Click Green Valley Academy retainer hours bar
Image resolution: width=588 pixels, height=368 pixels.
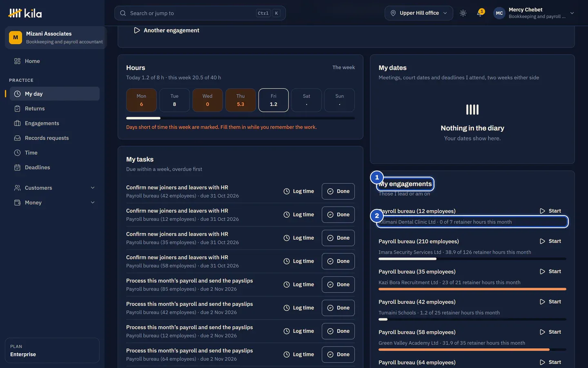(472, 350)
